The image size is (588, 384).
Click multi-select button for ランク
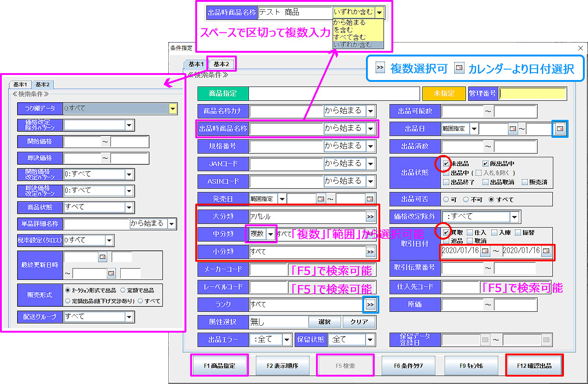[370, 304]
